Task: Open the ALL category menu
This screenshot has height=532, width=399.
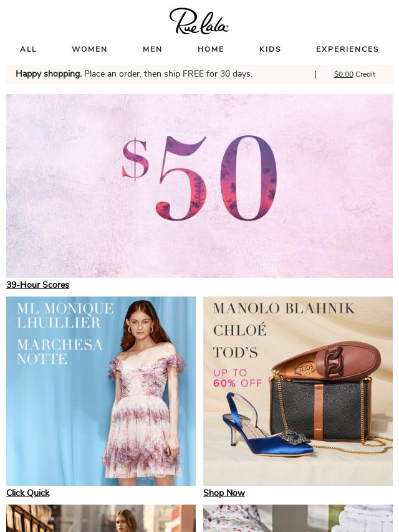Action: coord(28,49)
